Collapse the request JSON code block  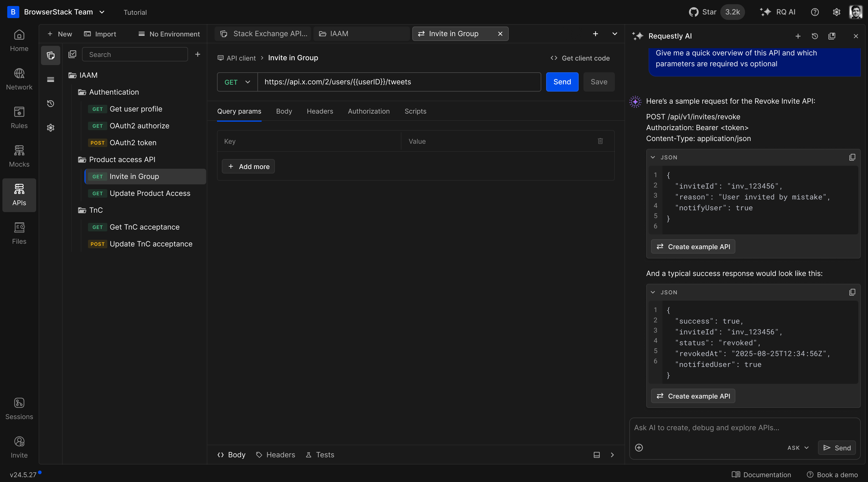(x=653, y=157)
